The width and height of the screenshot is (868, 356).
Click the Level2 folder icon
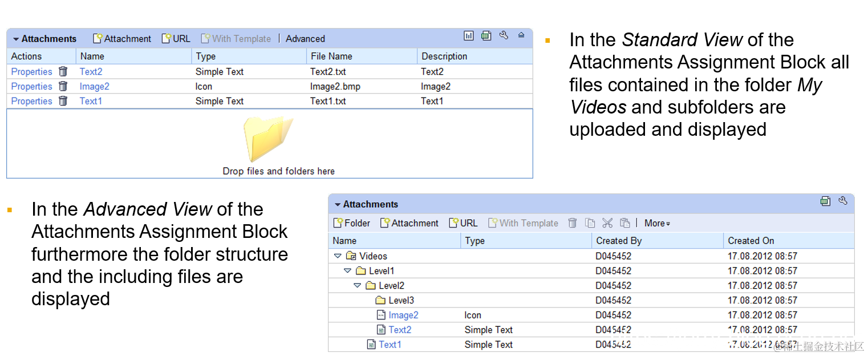pos(371,286)
